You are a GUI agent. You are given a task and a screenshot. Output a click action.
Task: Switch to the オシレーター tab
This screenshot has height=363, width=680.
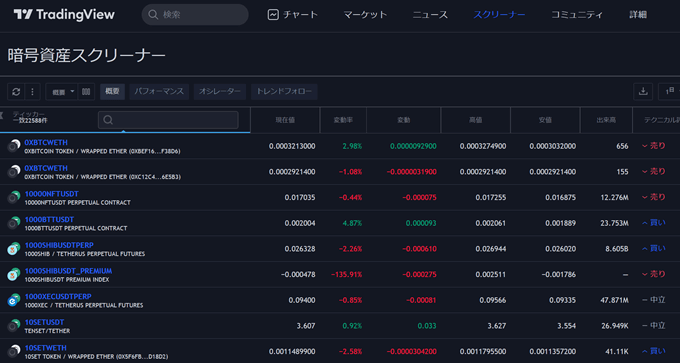tap(220, 92)
